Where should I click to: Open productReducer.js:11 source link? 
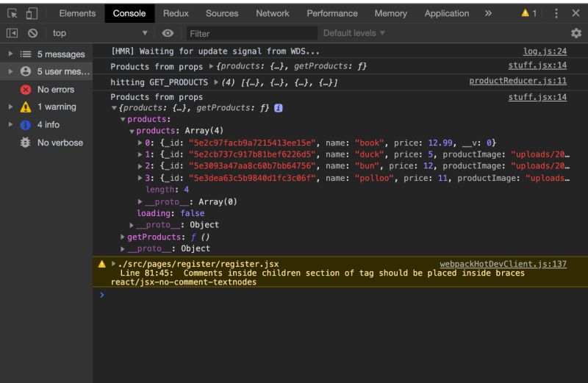[x=518, y=81]
